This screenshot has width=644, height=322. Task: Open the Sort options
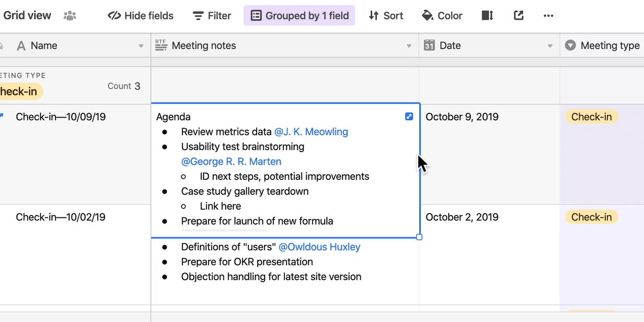[386, 16]
